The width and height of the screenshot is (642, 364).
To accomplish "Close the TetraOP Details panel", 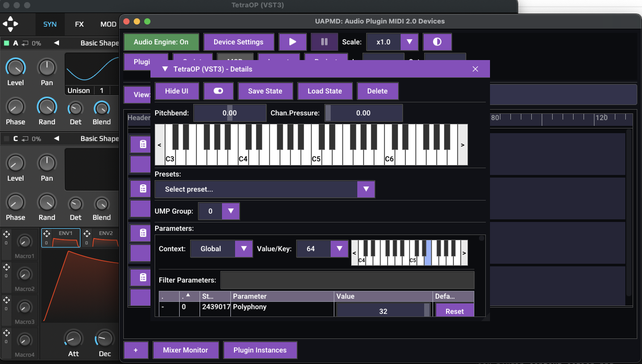I will [x=475, y=69].
